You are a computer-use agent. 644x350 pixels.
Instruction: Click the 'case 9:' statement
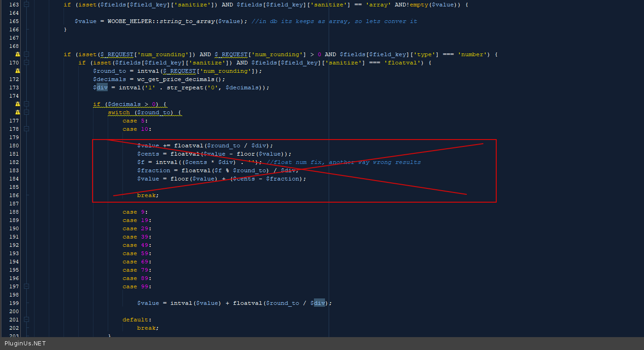tap(135, 212)
